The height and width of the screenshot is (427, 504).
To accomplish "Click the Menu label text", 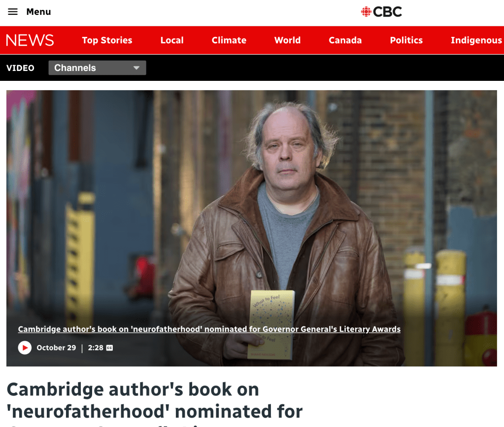I will (38, 12).
